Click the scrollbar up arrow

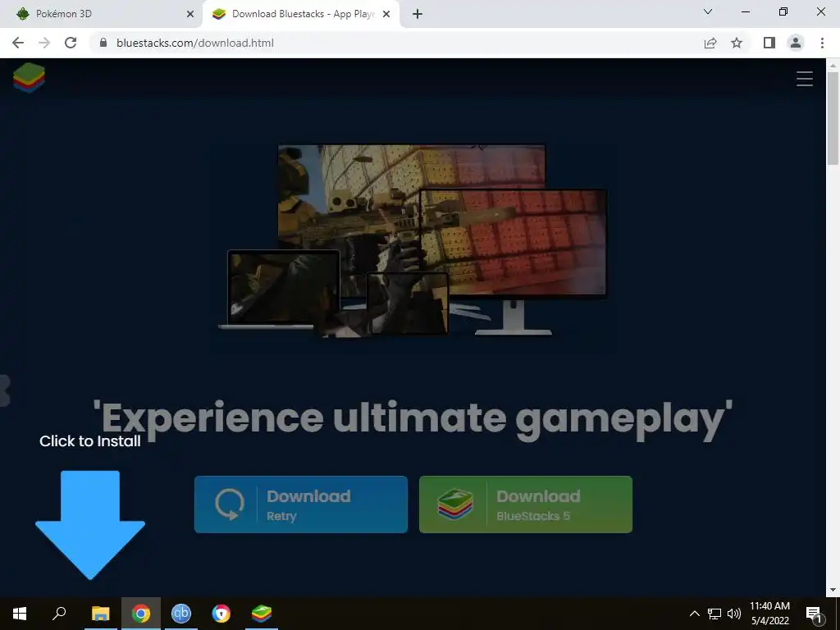[833, 65]
